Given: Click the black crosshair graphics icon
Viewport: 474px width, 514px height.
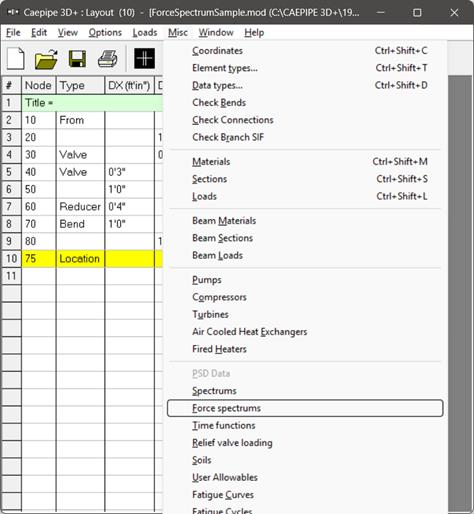Looking at the screenshot, I should (144, 59).
